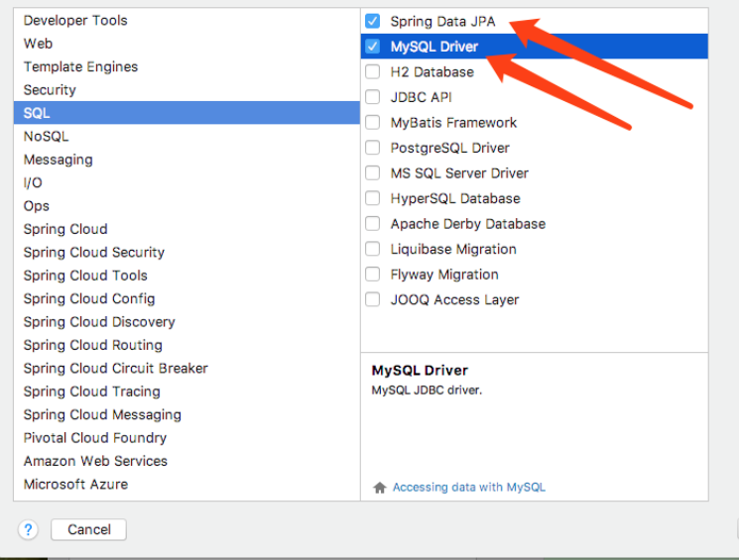Choose the Spring Cloud Discovery category
739x560 pixels.
(x=186, y=322)
